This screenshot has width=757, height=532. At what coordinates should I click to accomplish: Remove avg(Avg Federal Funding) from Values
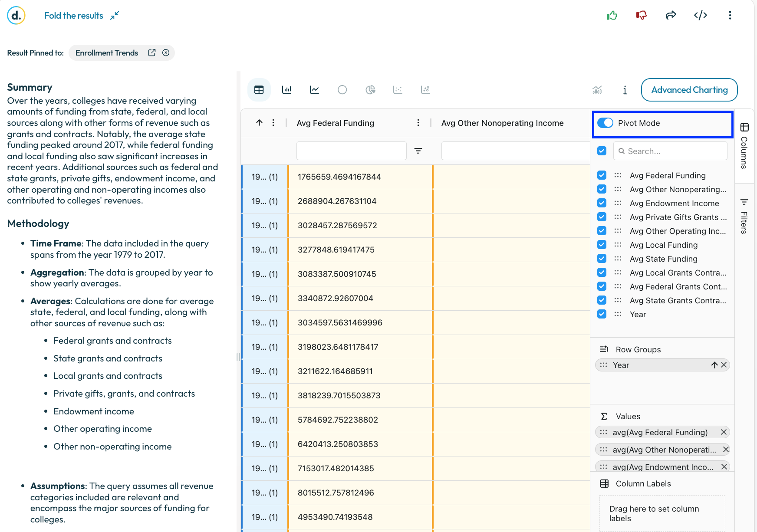(724, 432)
